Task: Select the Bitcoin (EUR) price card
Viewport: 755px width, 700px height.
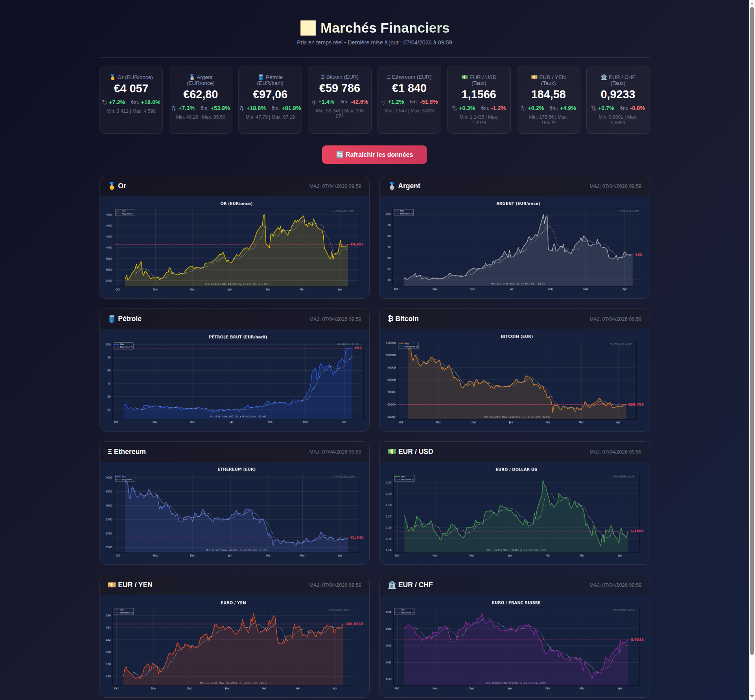Action: click(x=339, y=99)
